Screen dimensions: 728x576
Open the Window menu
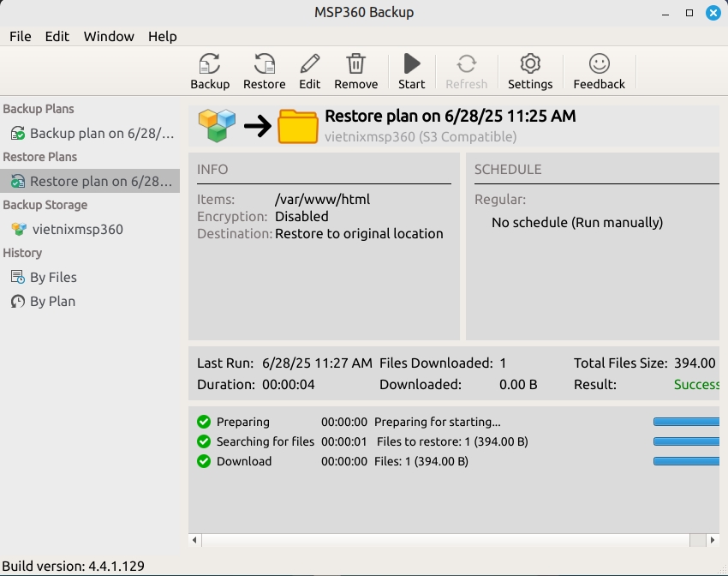109,36
